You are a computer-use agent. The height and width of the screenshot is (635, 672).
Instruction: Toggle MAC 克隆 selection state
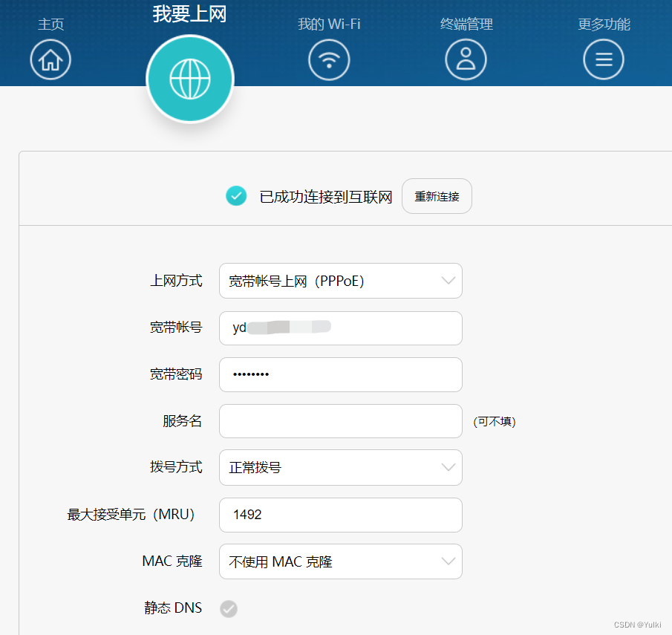(x=340, y=561)
